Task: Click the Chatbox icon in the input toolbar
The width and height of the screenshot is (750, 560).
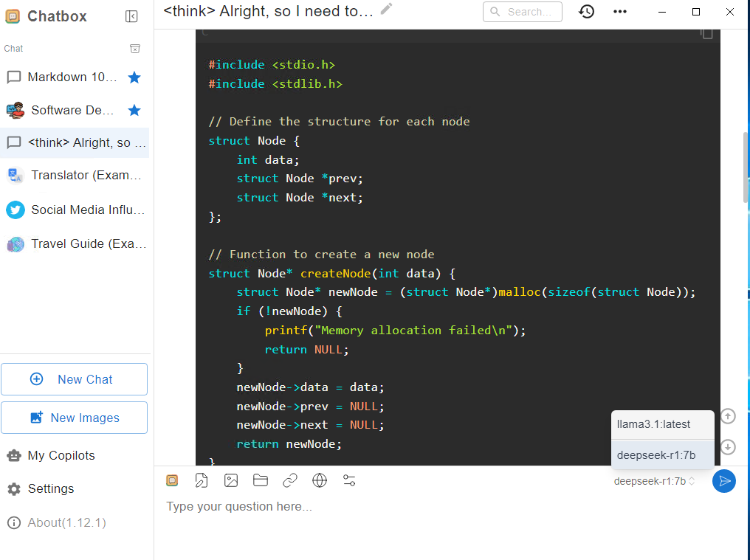Action: [172, 480]
